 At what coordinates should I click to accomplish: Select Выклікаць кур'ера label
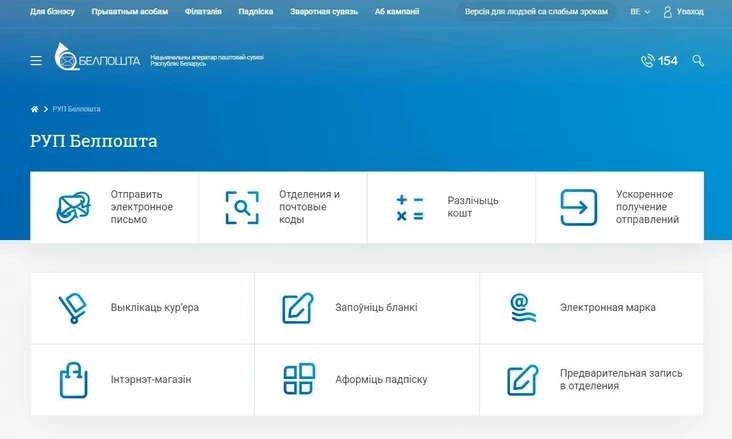(x=155, y=308)
